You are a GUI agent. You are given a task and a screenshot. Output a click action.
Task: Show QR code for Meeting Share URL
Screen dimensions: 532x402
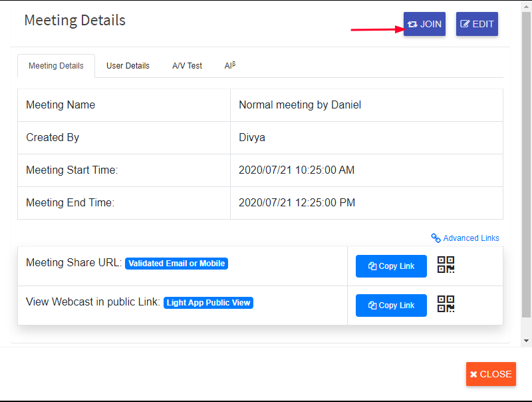[x=446, y=265]
